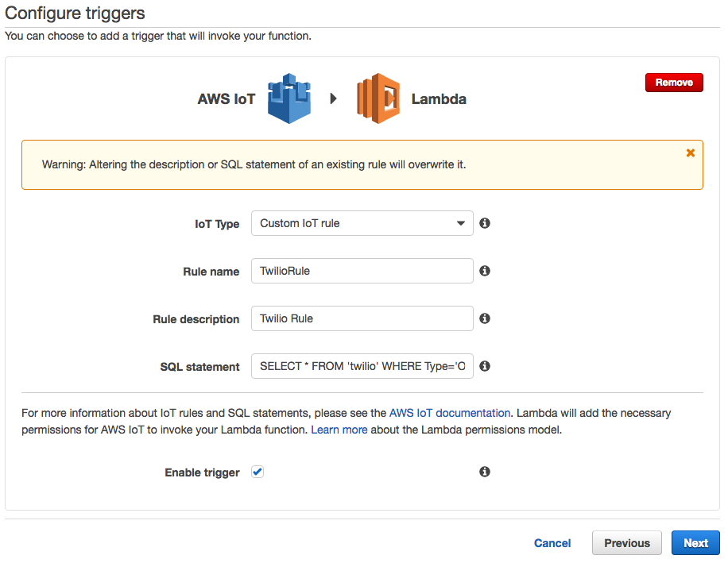Open the IoT Type dropdown
The width and height of the screenshot is (728, 563).
[x=362, y=223]
